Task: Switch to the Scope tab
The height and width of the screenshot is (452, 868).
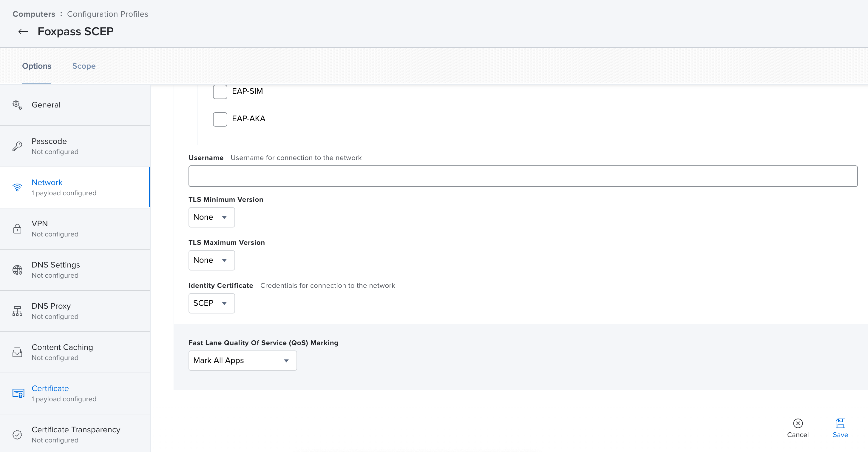Action: [x=84, y=66]
